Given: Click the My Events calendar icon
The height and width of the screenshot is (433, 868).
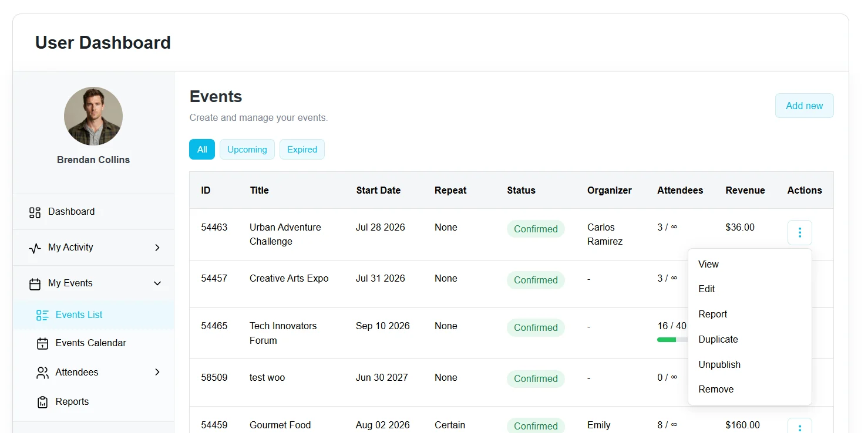Looking at the screenshot, I should 35,284.
